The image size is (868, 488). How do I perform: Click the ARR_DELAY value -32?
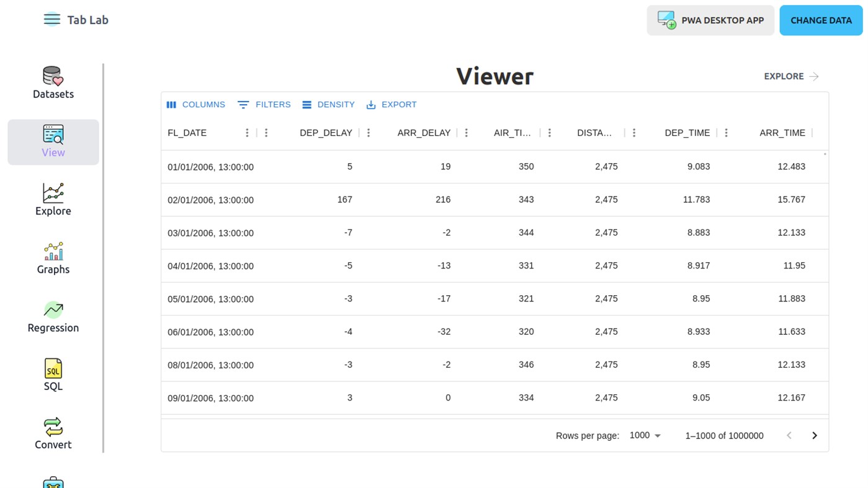(444, 332)
